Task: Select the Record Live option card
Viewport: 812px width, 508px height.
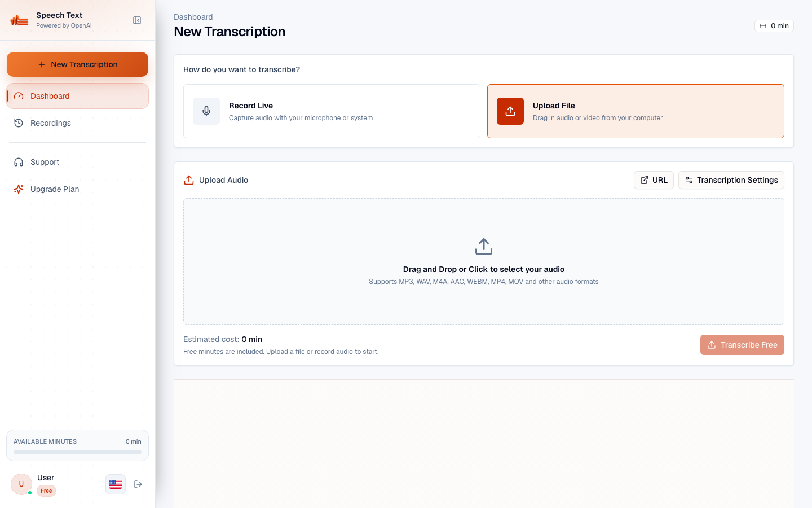Action: point(332,111)
